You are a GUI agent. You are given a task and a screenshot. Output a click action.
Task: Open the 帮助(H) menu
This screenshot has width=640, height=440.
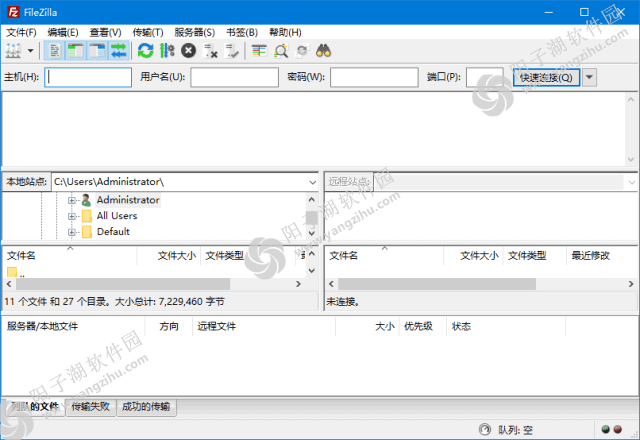285,32
